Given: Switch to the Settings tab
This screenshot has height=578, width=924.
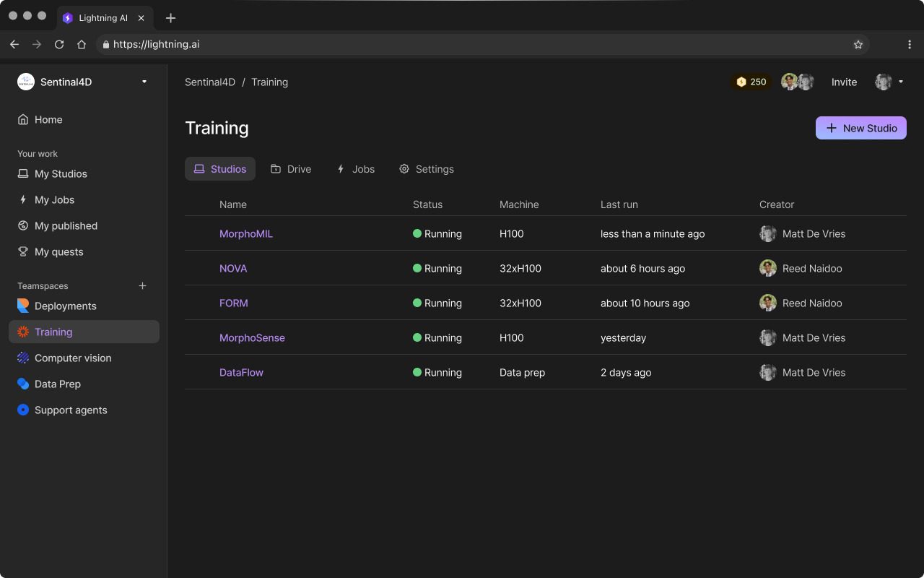Looking at the screenshot, I should point(427,169).
